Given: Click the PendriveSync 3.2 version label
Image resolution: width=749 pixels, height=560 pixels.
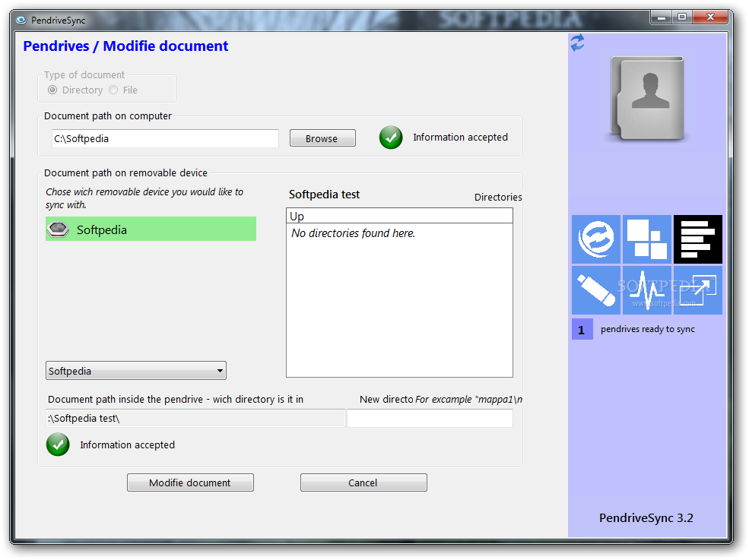Looking at the screenshot, I should point(646,518).
